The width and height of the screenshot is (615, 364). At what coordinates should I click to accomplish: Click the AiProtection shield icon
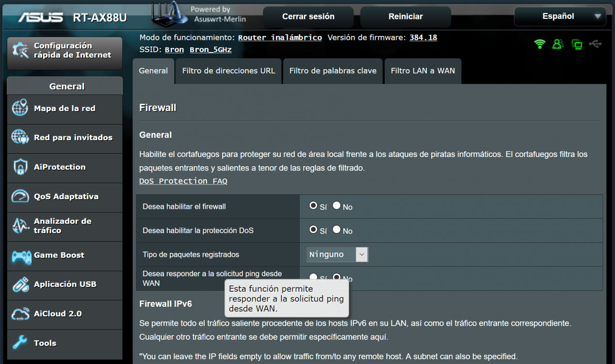pos(20,167)
